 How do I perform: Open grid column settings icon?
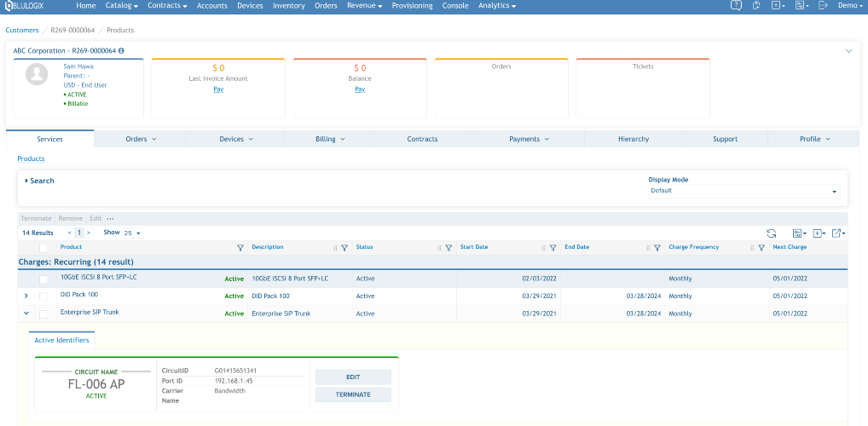[799, 233]
